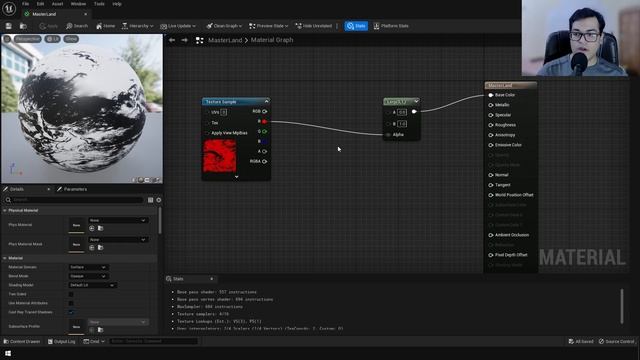Viewport: 640px width, 360px height.
Task: Open the Perspective view mode dropdown
Action: 28,39
